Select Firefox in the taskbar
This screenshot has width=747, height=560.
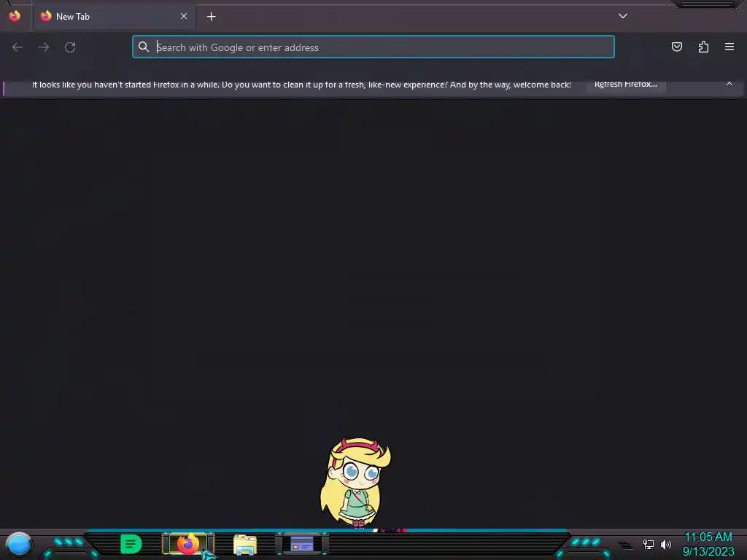pyautogui.click(x=188, y=544)
